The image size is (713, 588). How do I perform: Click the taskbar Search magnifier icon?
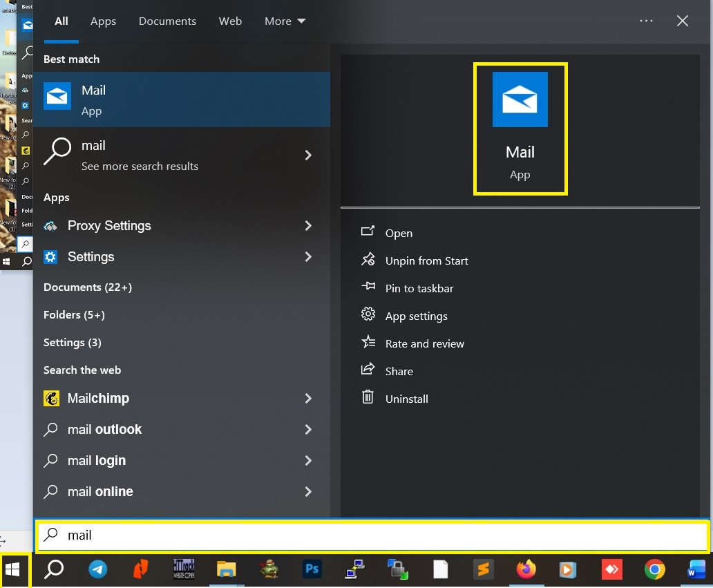pyautogui.click(x=54, y=569)
